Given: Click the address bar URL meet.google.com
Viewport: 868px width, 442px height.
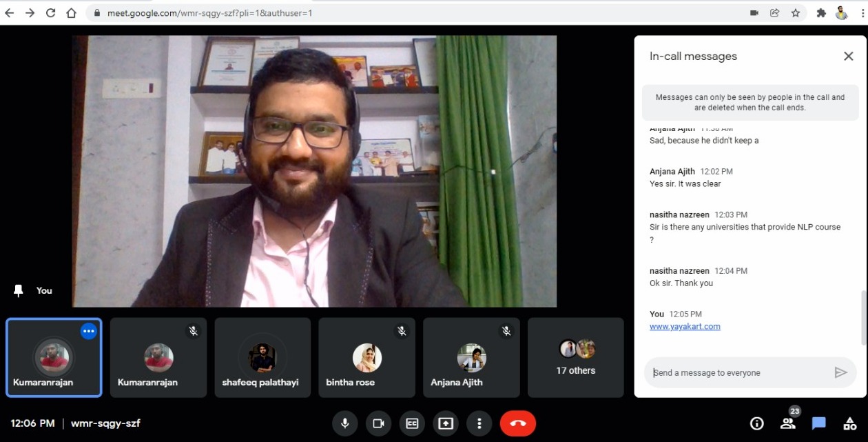Looking at the screenshot, I should (210, 12).
